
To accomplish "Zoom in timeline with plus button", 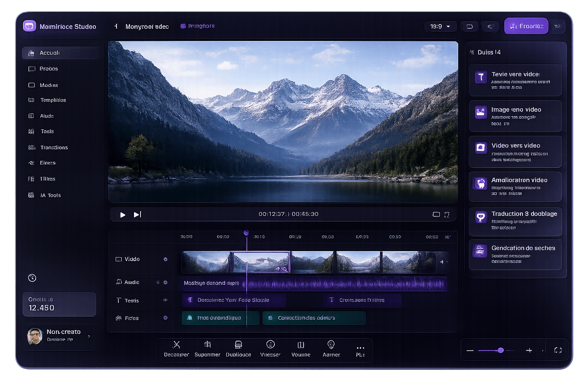I will click(529, 351).
